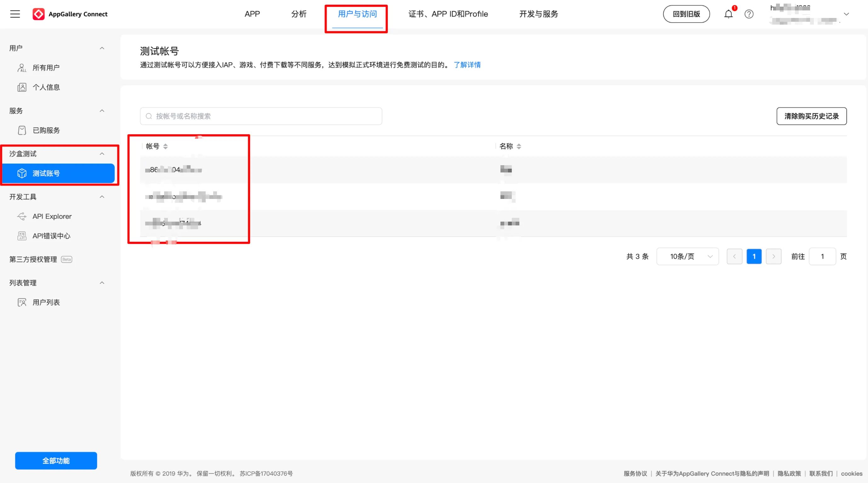Select 测试账号 in the sidebar

[58, 173]
